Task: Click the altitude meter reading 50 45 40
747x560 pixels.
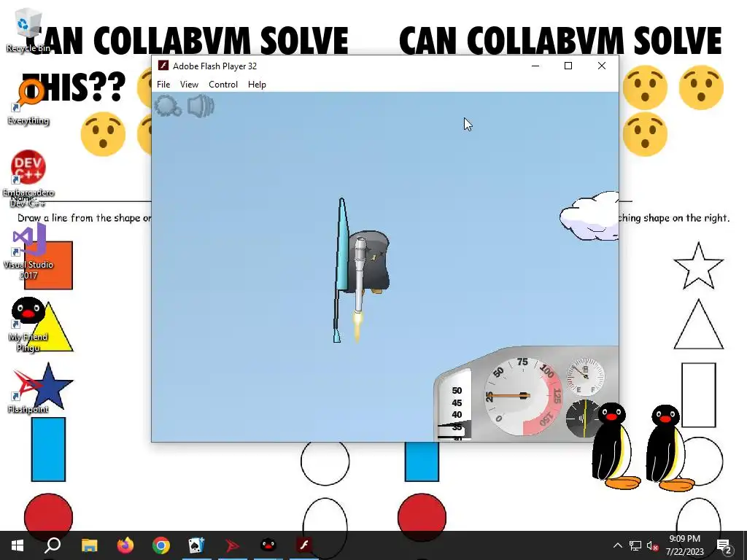Action: coord(456,405)
